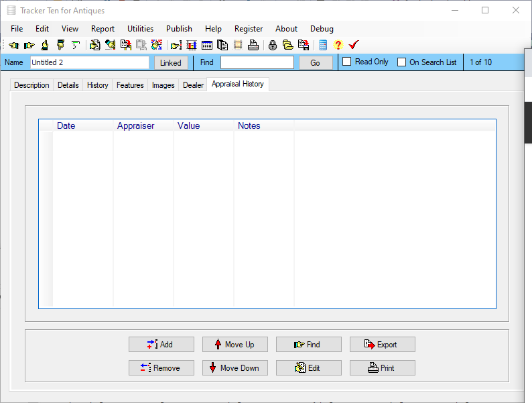Open the Utilities menu
Screen dimensions: 532x403
tap(141, 29)
